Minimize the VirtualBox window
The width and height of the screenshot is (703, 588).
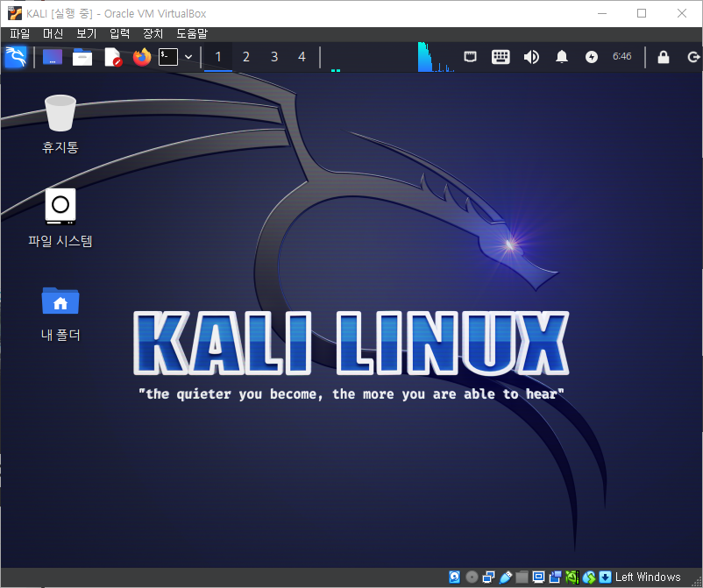[602, 13]
